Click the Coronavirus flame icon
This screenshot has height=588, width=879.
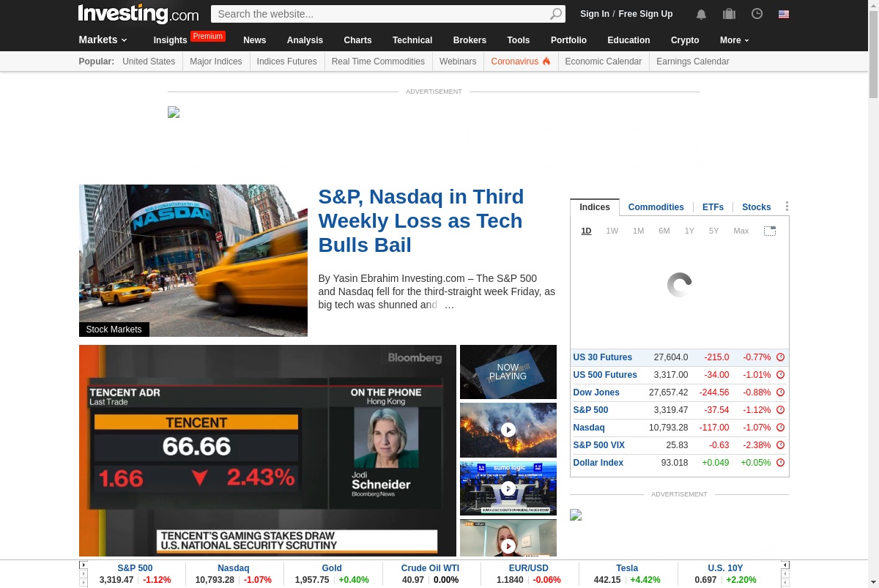[x=546, y=62]
